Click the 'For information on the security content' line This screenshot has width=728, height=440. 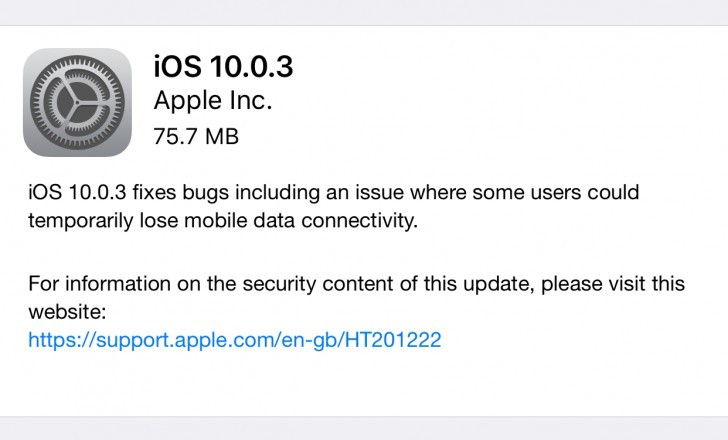pyautogui.click(x=355, y=283)
